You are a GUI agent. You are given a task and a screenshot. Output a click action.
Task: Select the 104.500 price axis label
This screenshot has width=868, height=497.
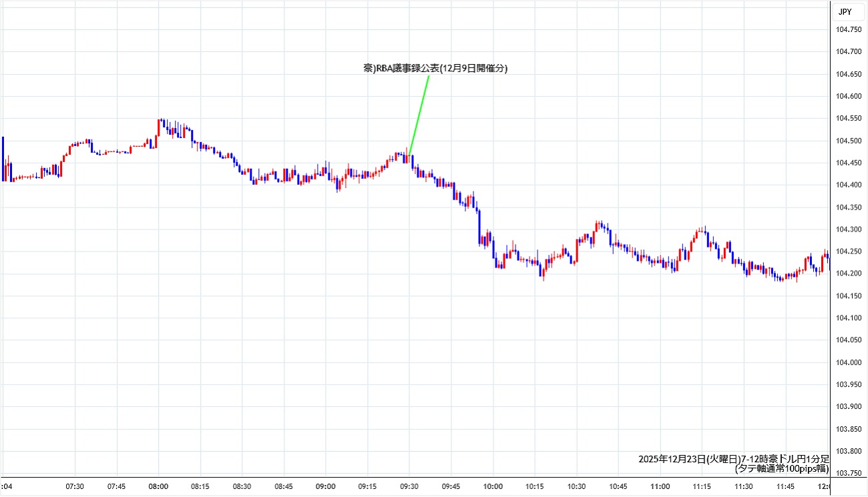coord(850,141)
